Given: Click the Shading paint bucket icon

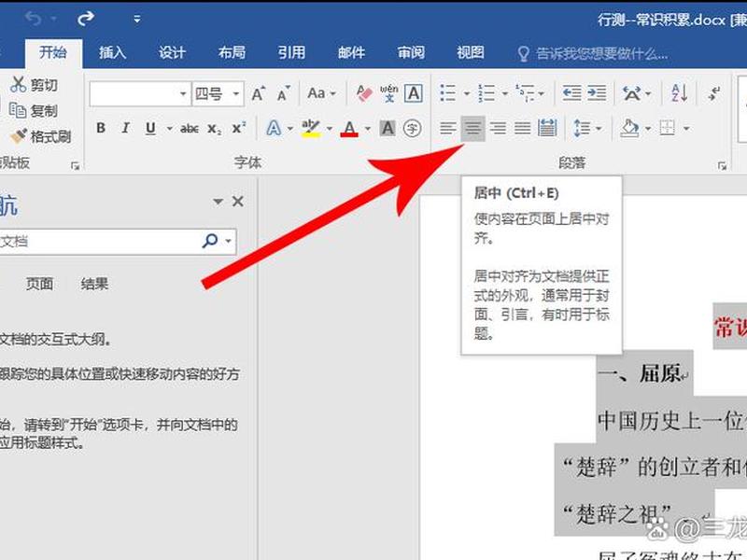Looking at the screenshot, I should pyautogui.click(x=628, y=128).
